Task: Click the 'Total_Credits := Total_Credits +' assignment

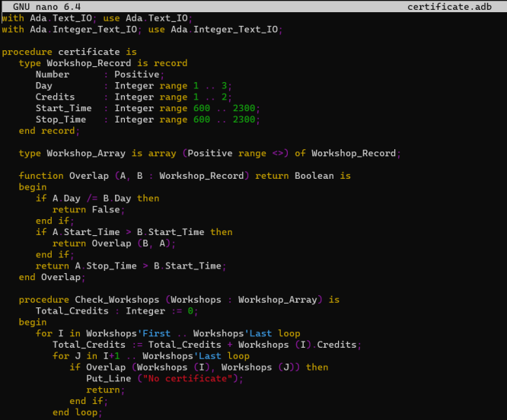Action: click(x=207, y=345)
